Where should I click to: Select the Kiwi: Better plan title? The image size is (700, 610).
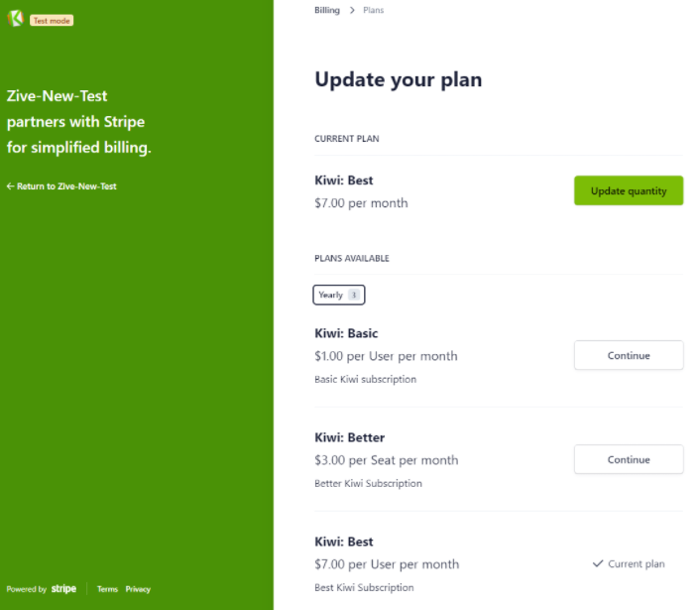click(350, 437)
